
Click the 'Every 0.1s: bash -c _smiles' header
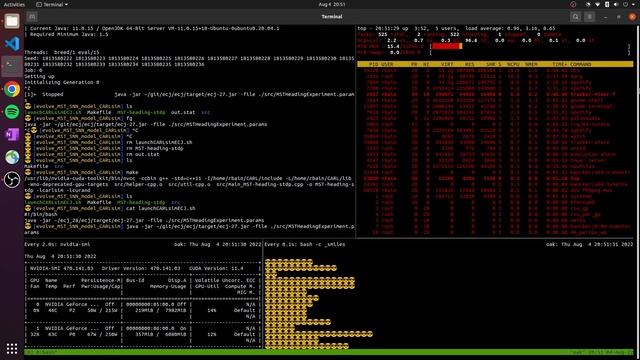coord(304,244)
